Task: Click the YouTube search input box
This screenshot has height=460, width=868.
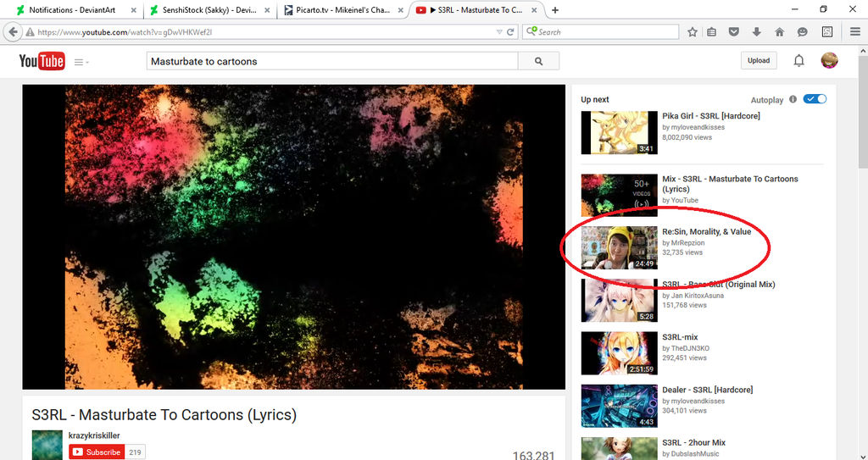Action: point(332,62)
